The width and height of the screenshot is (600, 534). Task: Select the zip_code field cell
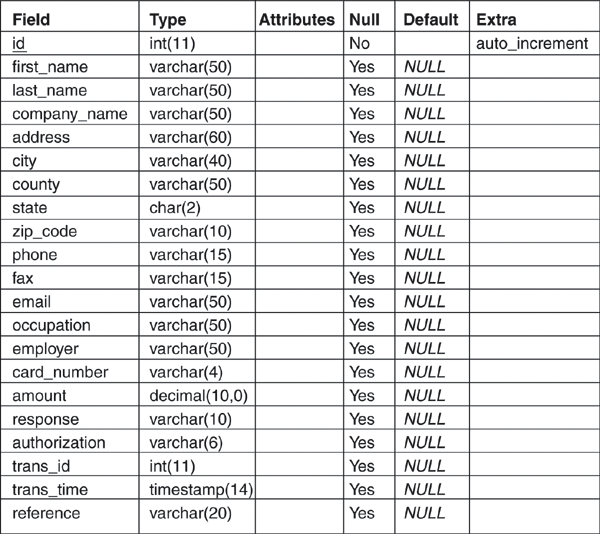coord(44,231)
